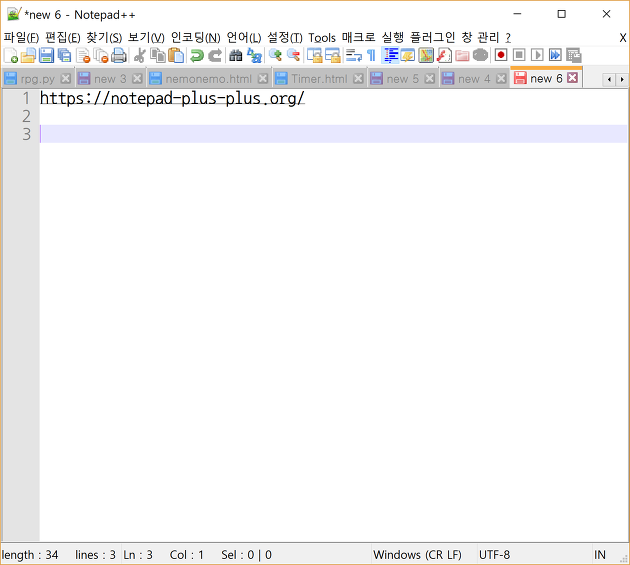The image size is (630, 565).
Task: Switch to the new 3 tab
Action: click(x=110, y=79)
